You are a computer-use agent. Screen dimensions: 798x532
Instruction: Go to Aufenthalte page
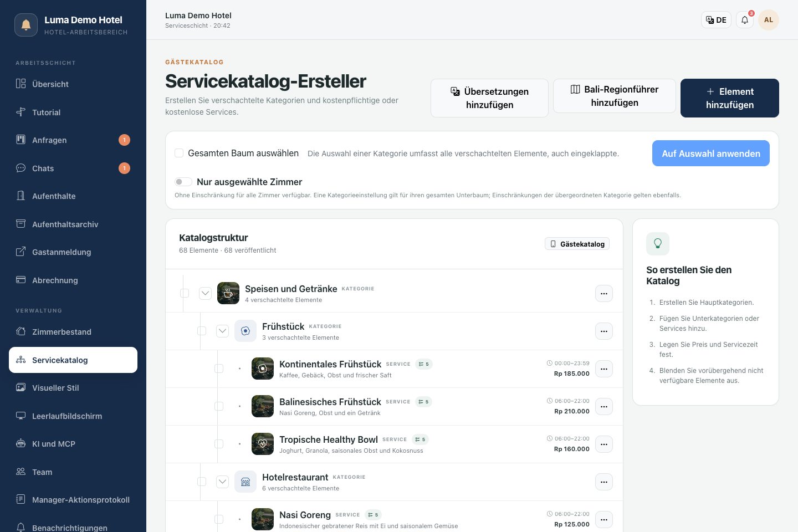pyautogui.click(x=73, y=196)
